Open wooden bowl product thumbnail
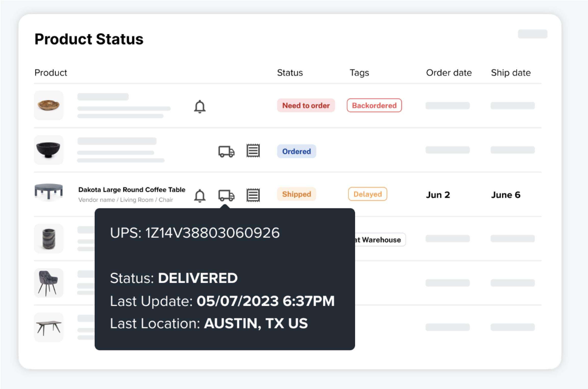Screen dimensions: 588x389 [x=48, y=105]
